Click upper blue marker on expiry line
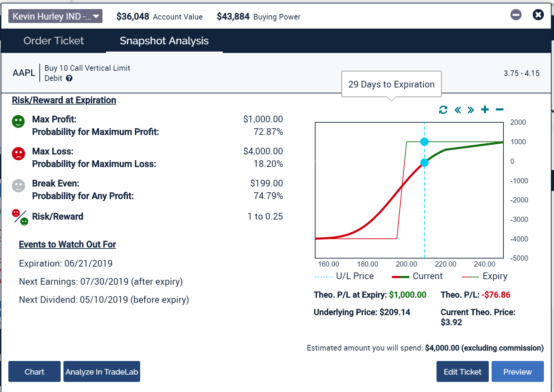Screen dimensions: 554x392 (424, 142)
